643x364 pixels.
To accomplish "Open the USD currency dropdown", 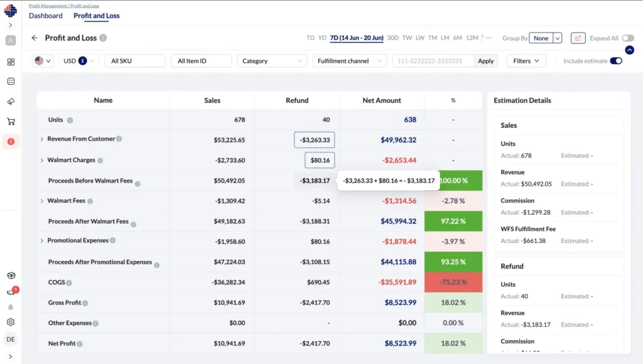I will pyautogui.click(x=78, y=61).
